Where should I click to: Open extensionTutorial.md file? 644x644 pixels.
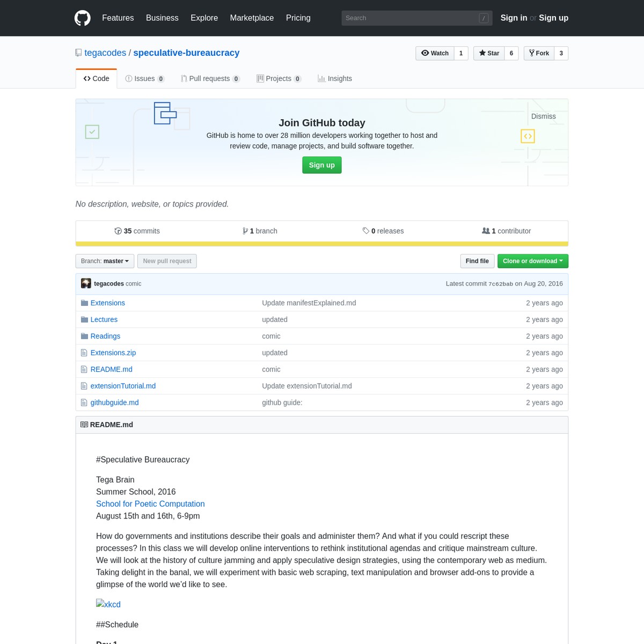point(123,386)
